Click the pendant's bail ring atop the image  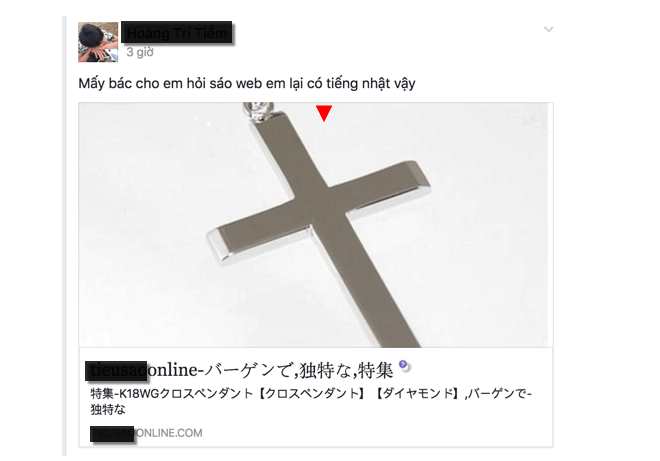[x=258, y=110]
